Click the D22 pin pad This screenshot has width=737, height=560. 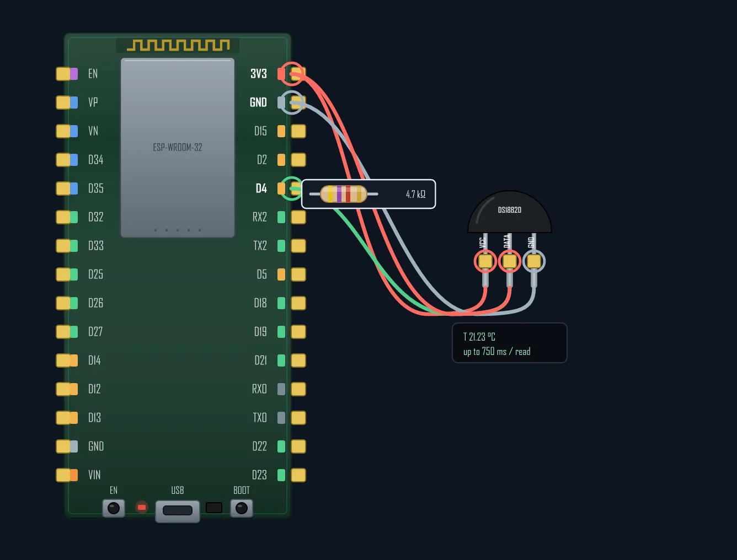(298, 446)
